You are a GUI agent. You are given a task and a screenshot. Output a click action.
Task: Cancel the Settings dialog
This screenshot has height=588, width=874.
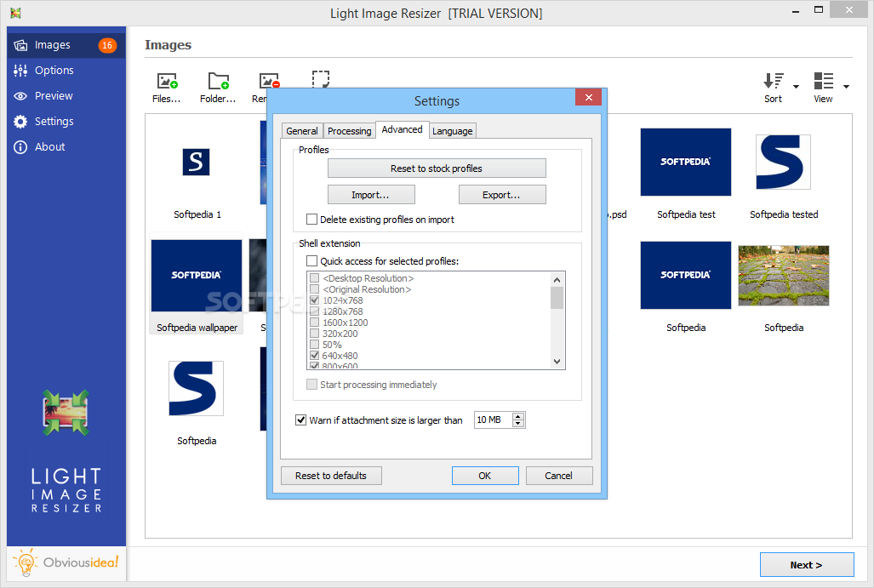point(558,476)
